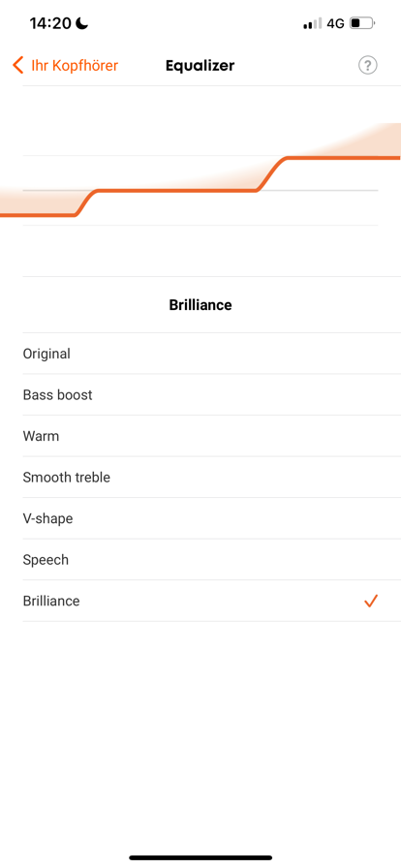This screenshot has width=401, height=868.
Task: Select the Original equalizer preset
Action: (211, 354)
